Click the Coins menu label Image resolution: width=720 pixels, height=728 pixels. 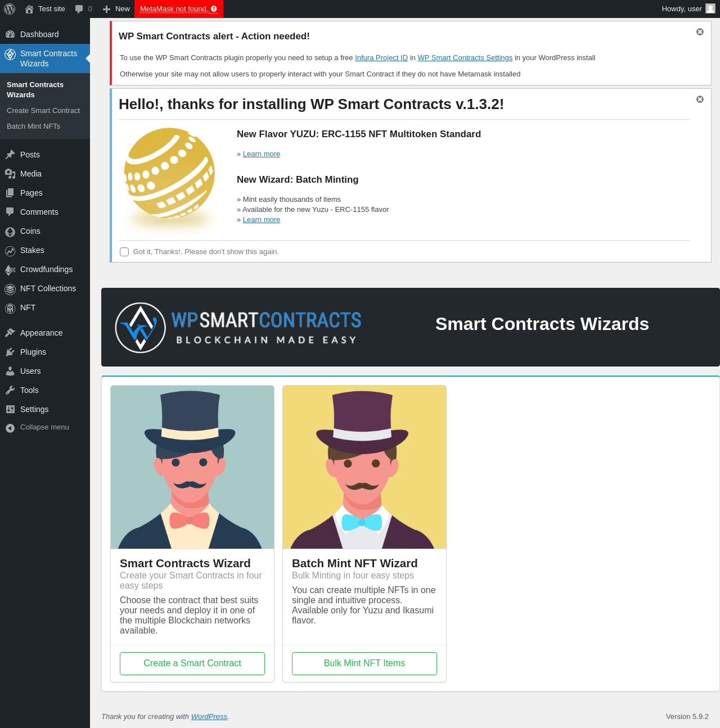(x=30, y=231)
